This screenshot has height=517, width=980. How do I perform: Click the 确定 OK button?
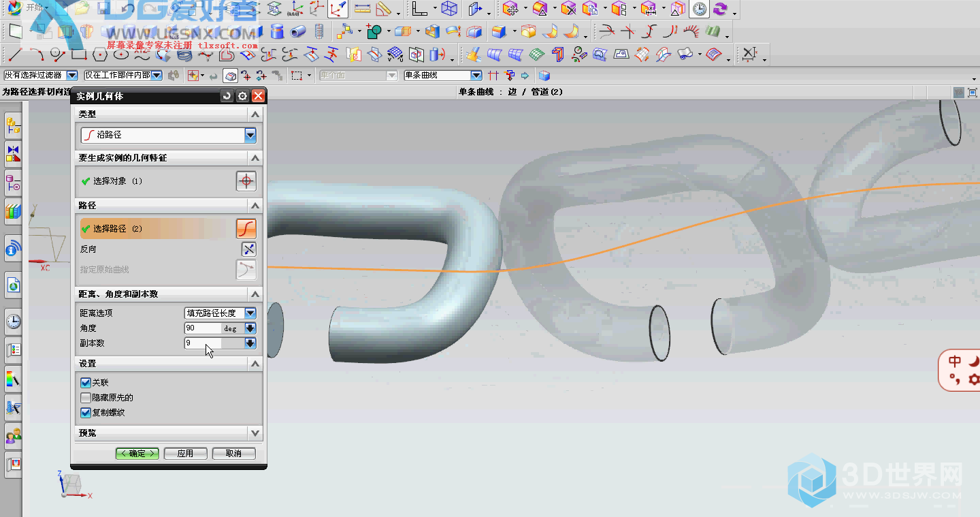coord(137,454)
